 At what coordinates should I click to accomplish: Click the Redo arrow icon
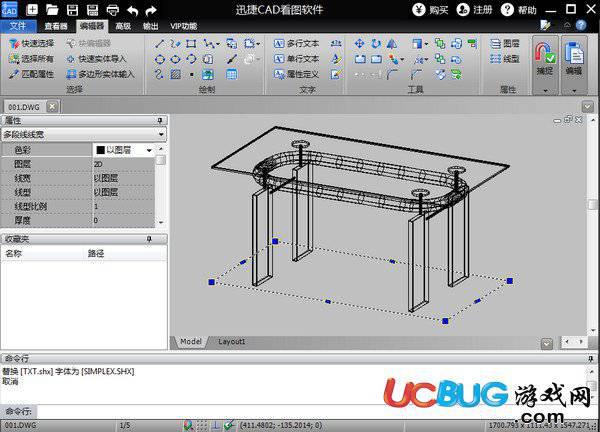click(x=151, y=10)
